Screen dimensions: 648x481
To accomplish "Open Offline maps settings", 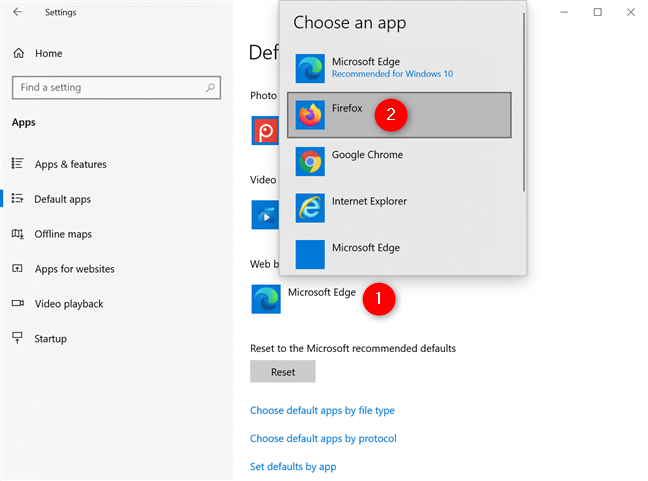I will tap(63, 234).
